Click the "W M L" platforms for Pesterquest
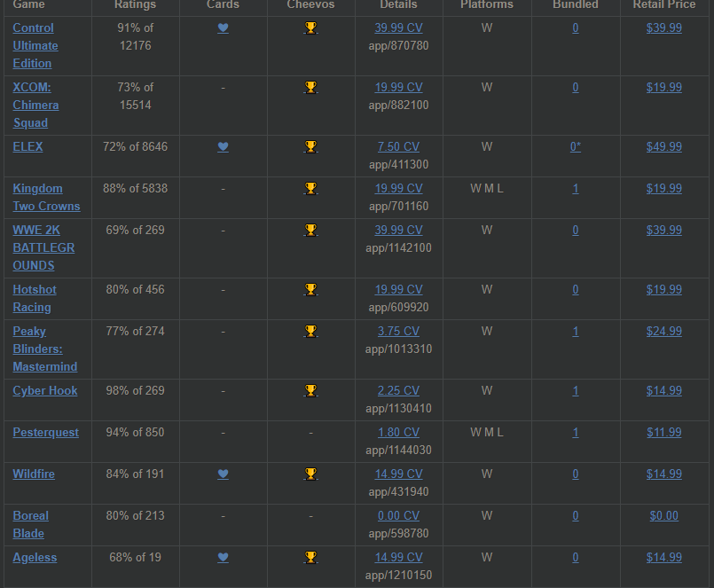The width and height of the screenshot is (714, 588). click(x=487, y=432)
